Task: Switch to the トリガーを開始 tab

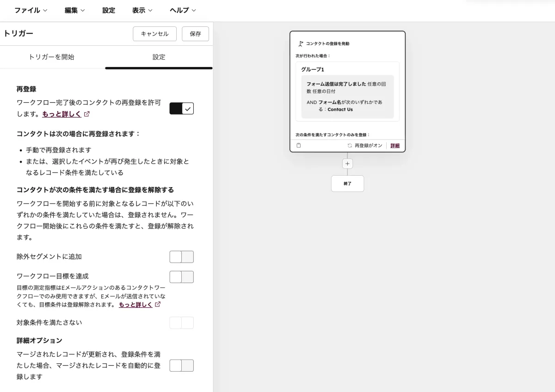Action: click(x=53, y=57)
